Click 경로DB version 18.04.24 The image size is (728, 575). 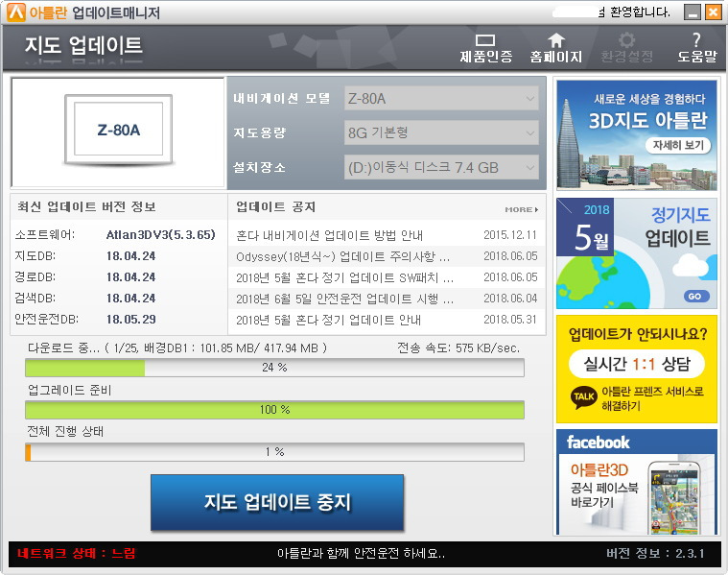click(x=131, y=277)
